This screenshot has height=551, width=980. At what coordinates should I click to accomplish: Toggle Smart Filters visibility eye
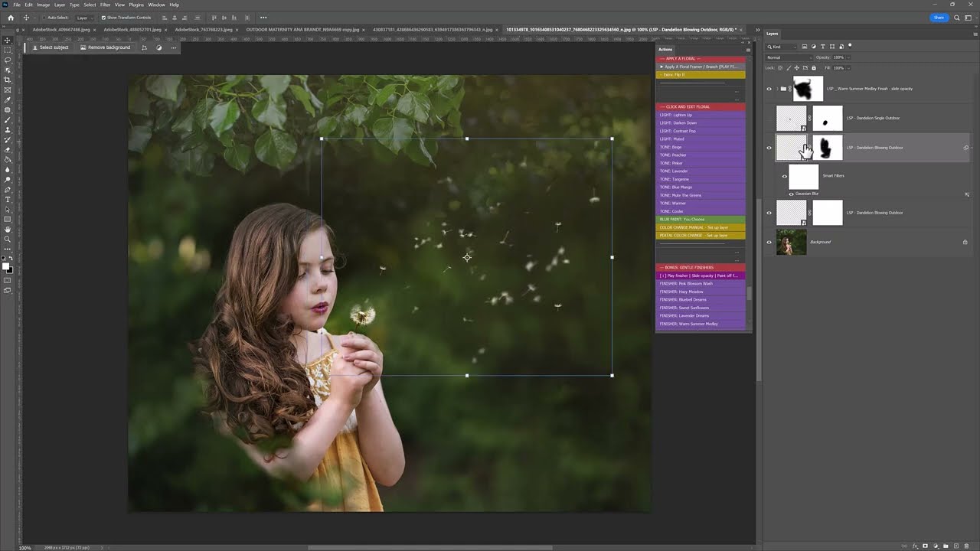(784, 176)
